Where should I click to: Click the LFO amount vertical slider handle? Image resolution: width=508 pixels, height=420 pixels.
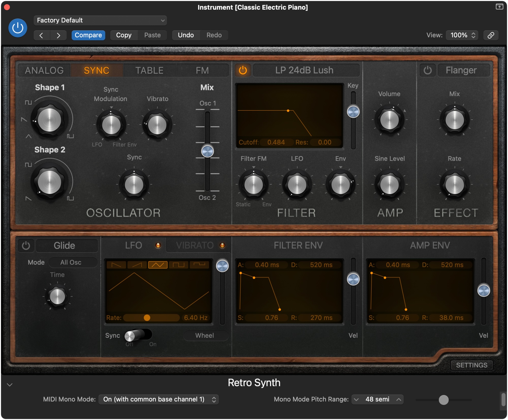[x=222, y=266]
